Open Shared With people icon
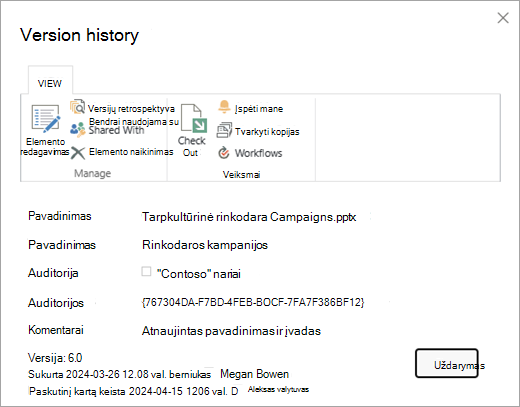The image size is (520, 407). (x=78, y=129)
